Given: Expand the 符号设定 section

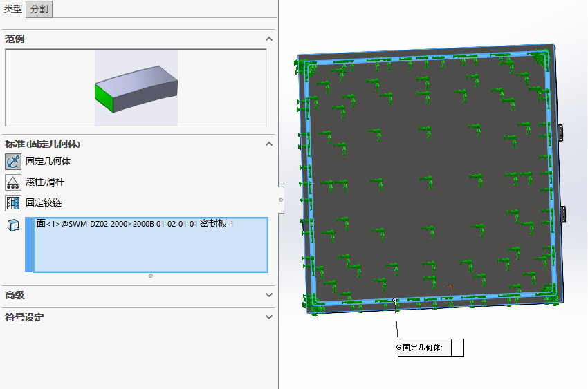Looking at the screenshot, I should pyautogui.click(x=268, y=317).
